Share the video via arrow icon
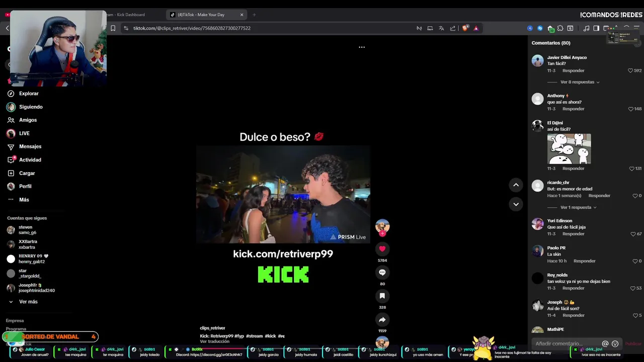The image size is (644, 362). point(382,320)
